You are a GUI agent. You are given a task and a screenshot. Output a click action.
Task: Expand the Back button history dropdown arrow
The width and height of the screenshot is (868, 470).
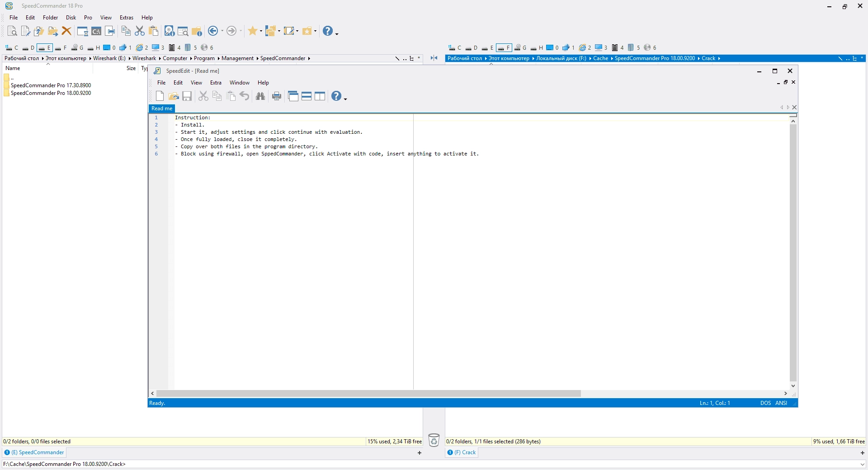(222, 31)
